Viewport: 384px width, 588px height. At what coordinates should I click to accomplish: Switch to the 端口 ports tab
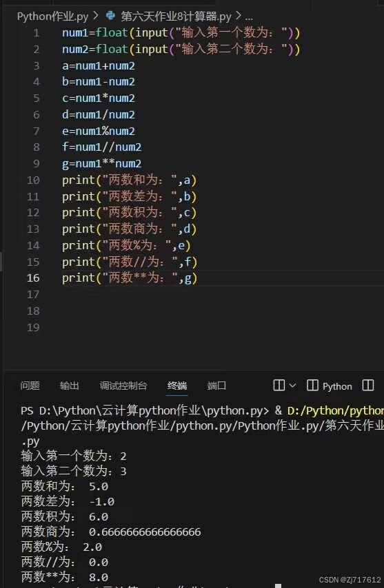(216, 386)
